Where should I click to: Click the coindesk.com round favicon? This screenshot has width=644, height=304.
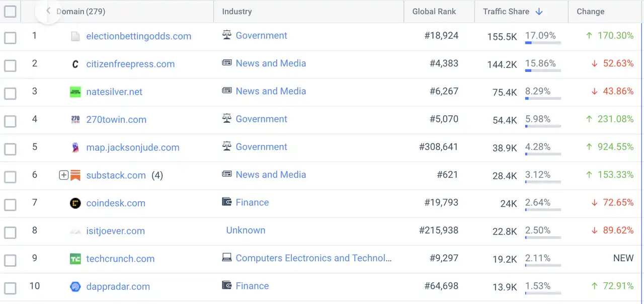(x=75, y=203)
